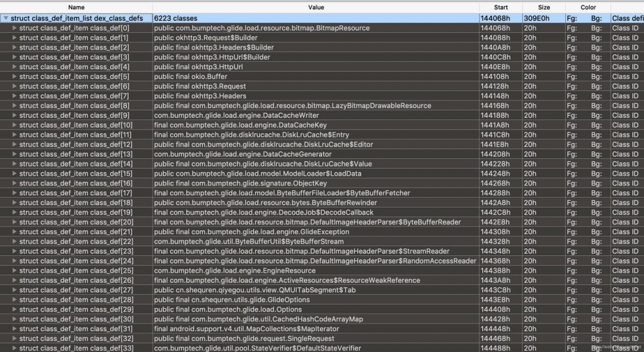Click start address 144408h
This screenshot has width=644, height=352.
pos(495,309)
